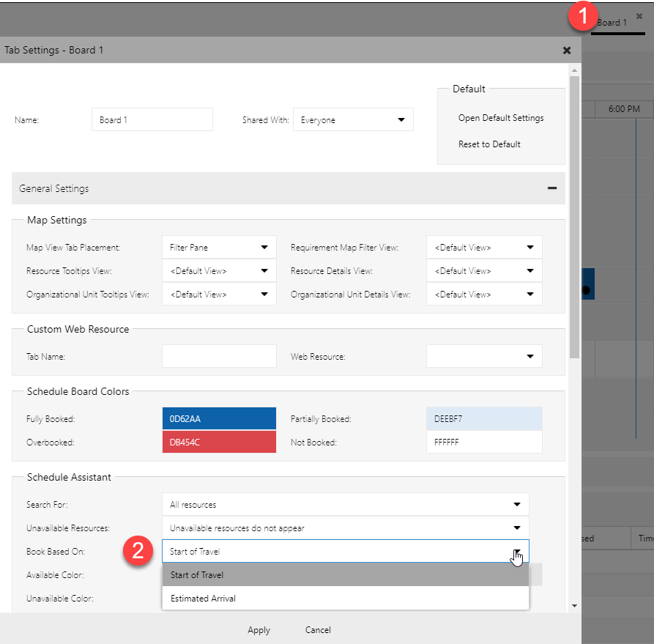
Task: Expand Resource Details View dropdown
Action: [484, 271]
